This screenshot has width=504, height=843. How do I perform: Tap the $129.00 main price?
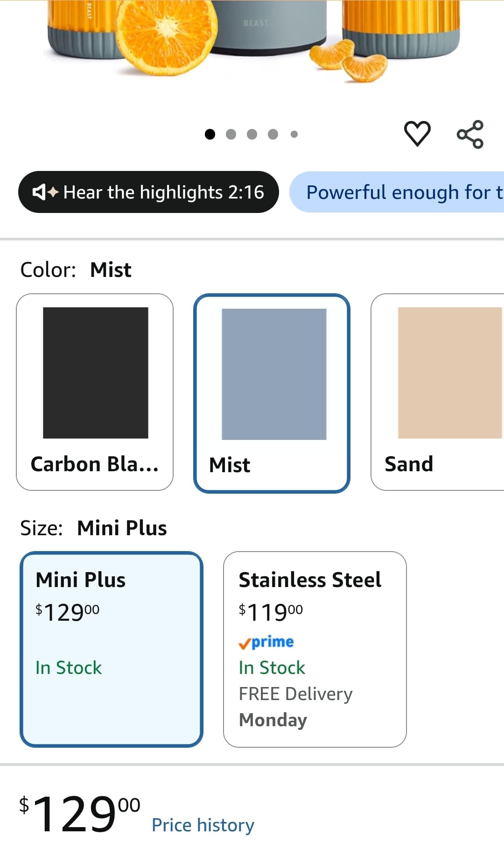pyautogui.click(x=79, y=814)
